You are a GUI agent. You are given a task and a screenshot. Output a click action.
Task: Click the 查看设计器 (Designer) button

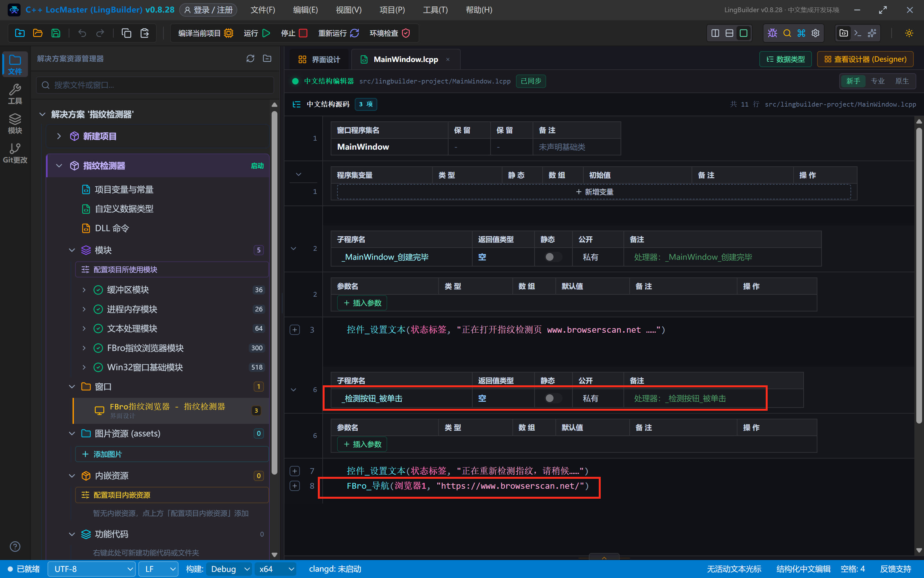(865, 59)
